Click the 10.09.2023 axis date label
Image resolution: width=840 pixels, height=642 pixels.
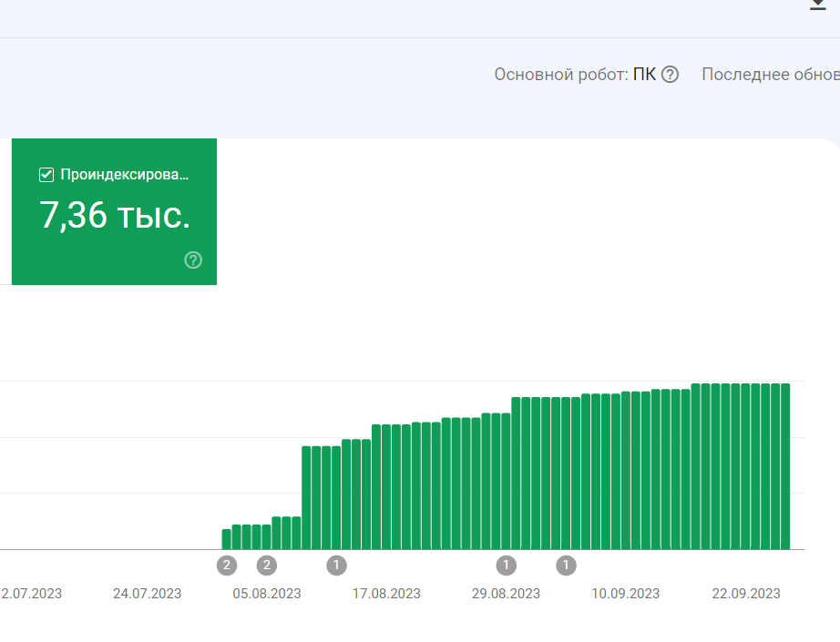tap(625, 594)
